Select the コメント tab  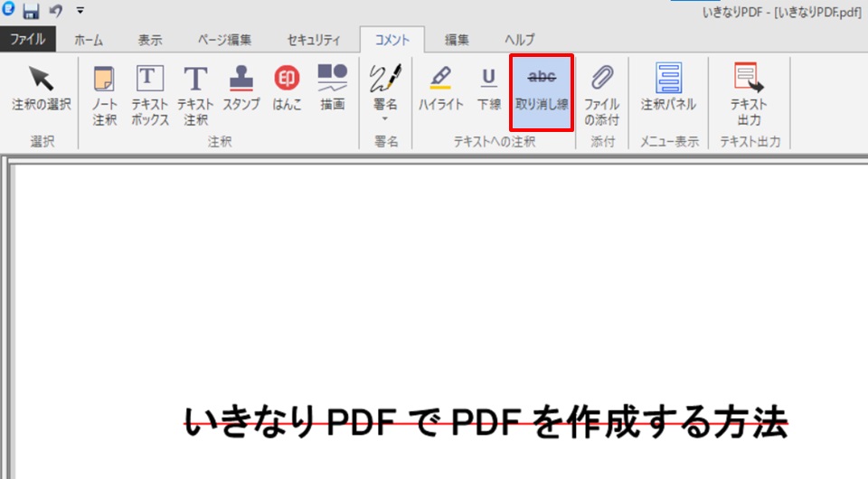click(x=392, y=40)
